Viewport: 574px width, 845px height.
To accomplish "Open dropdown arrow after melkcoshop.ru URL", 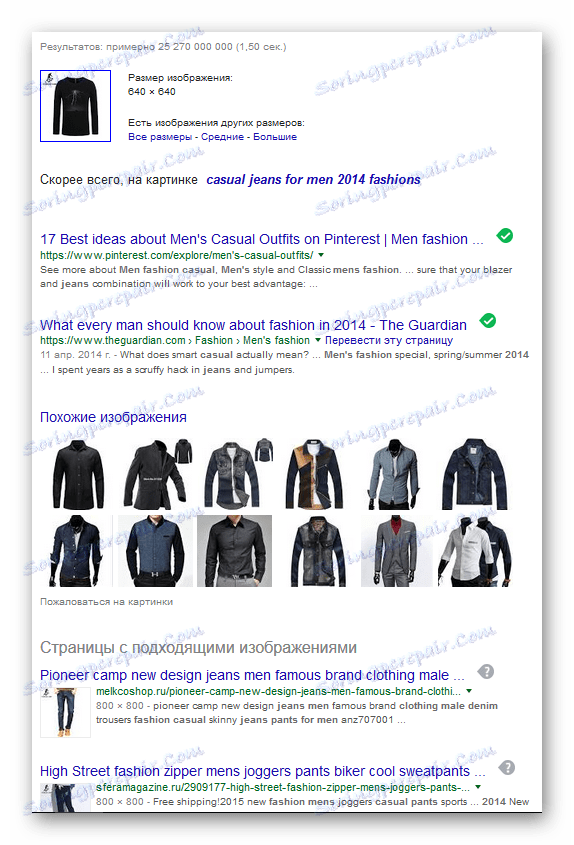I will coord(469,691).
